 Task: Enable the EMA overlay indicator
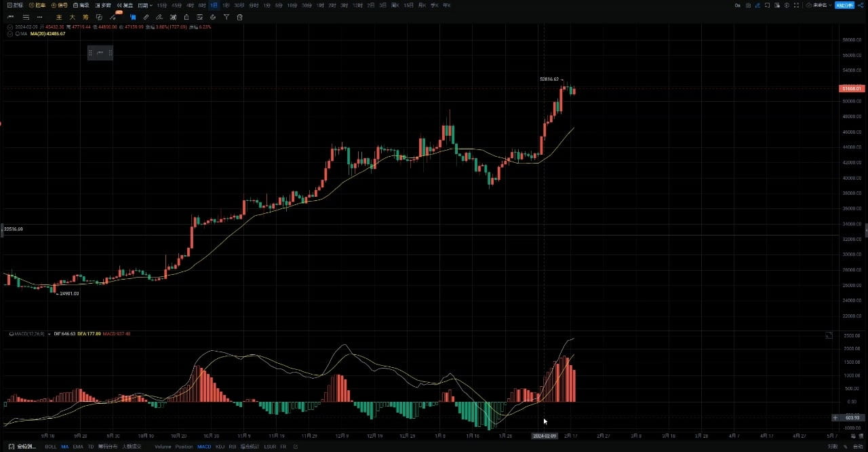[78, 447]
